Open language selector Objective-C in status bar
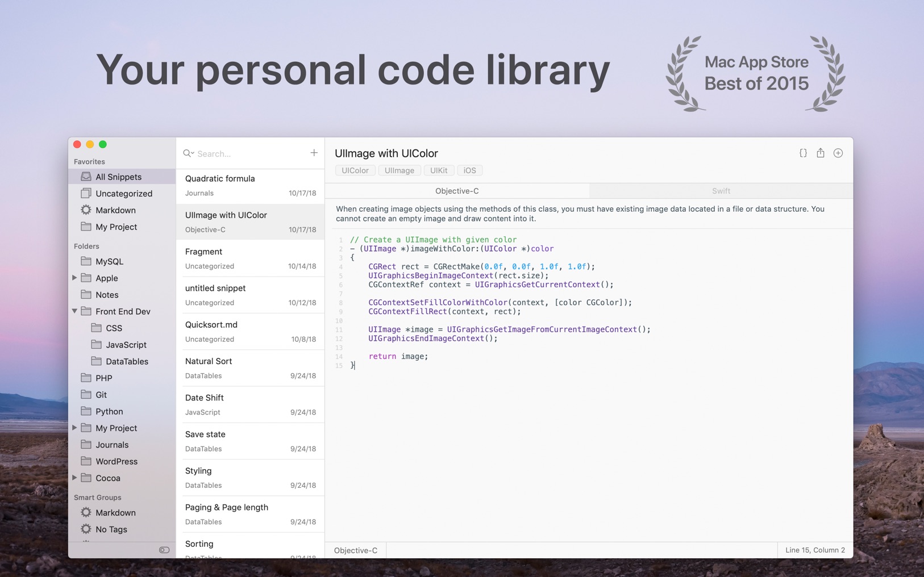This screenshot has width=924, height=577. 356,550
